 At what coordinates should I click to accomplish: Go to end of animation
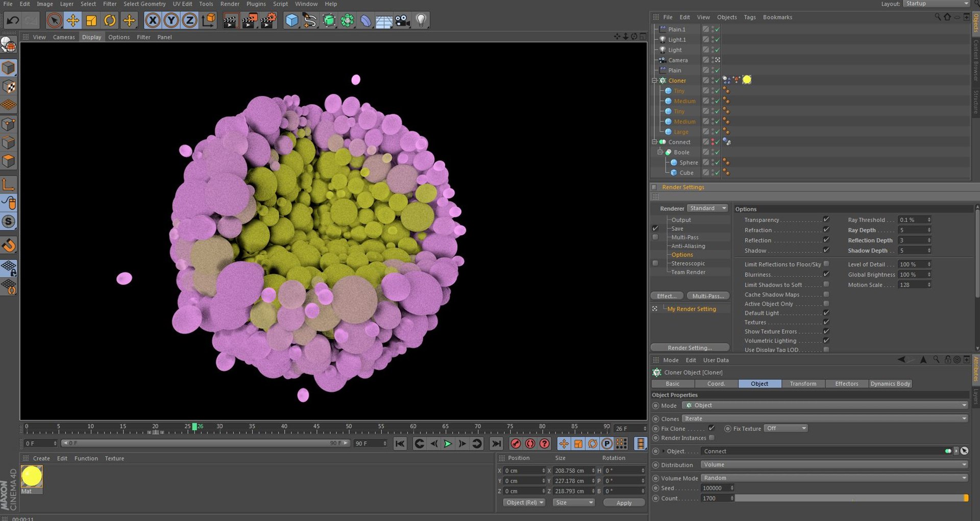(496, 443)
